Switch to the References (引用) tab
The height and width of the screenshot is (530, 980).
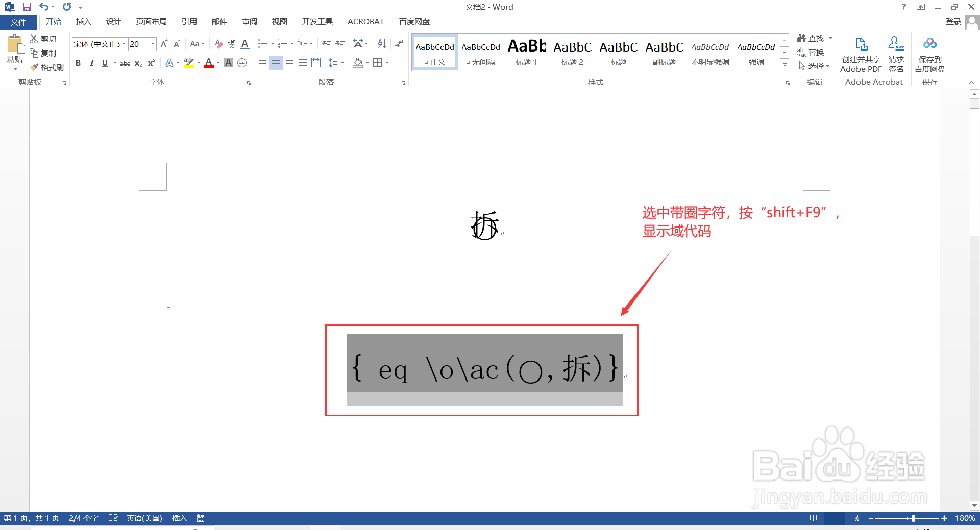coord(189,22)
